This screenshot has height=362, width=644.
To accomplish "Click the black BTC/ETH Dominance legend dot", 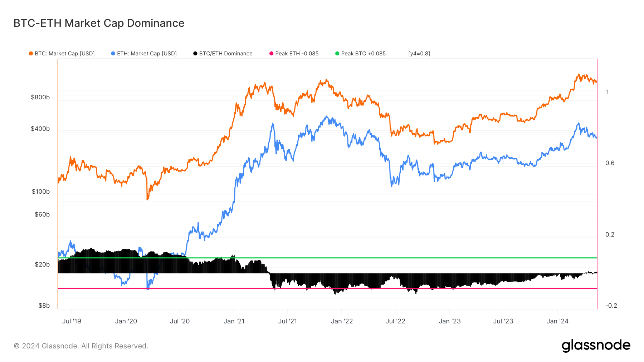I will click(x=195, y=54).
